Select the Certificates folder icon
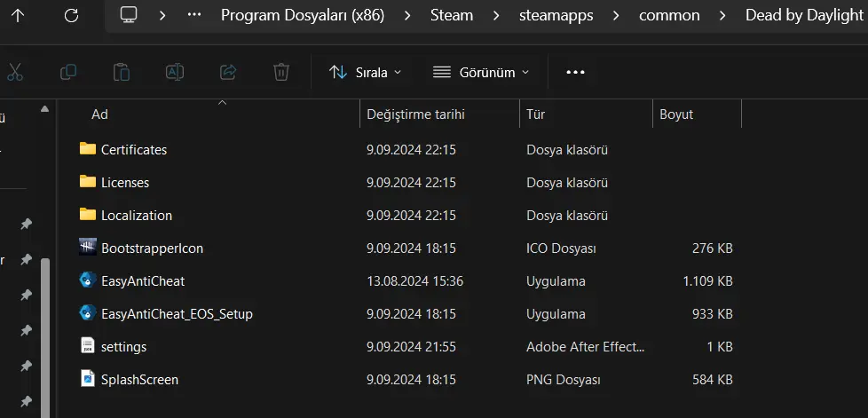This screenshot has width=868, height=418. (88, 148)
